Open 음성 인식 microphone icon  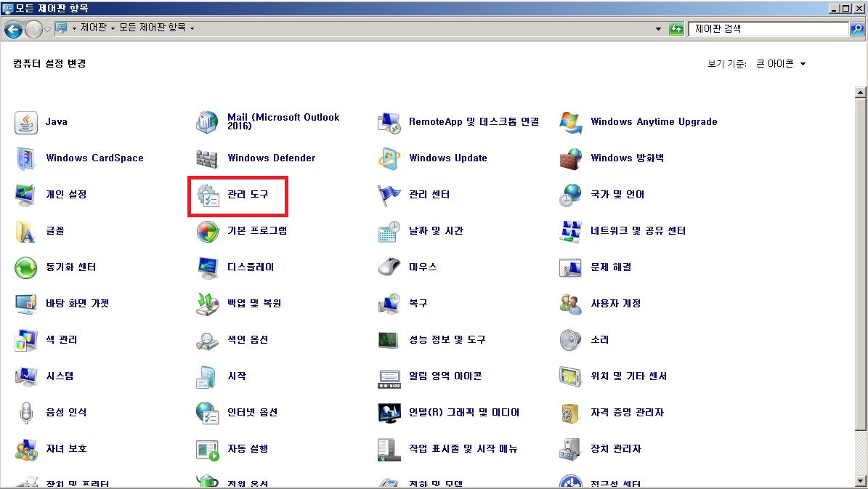click(25, 413)
